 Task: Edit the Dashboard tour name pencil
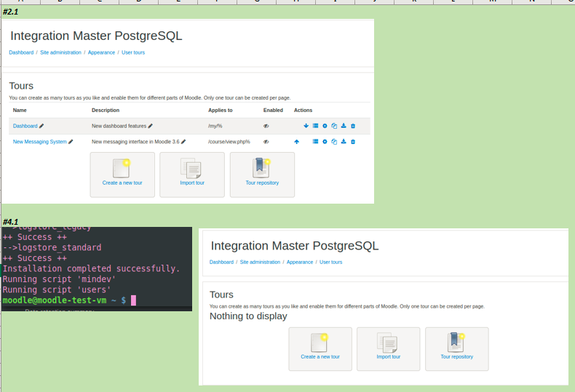pos(41,126)
